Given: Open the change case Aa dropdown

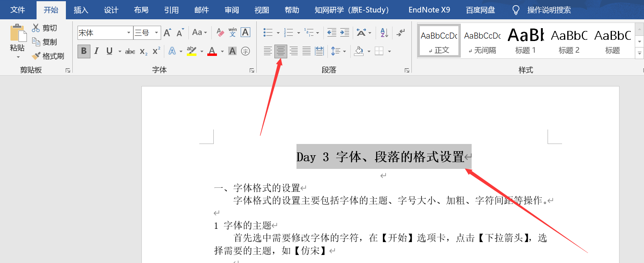Looking at the screenshot, I should point(199,33).
